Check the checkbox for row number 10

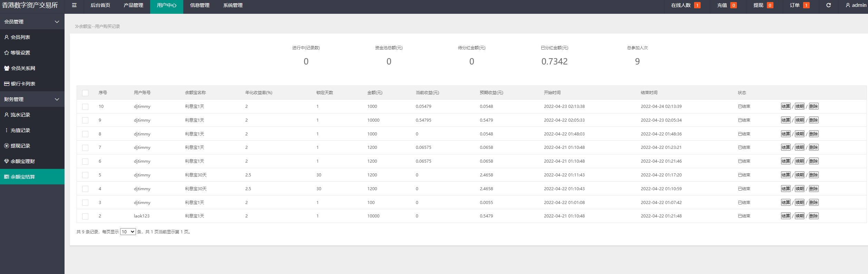85,107
